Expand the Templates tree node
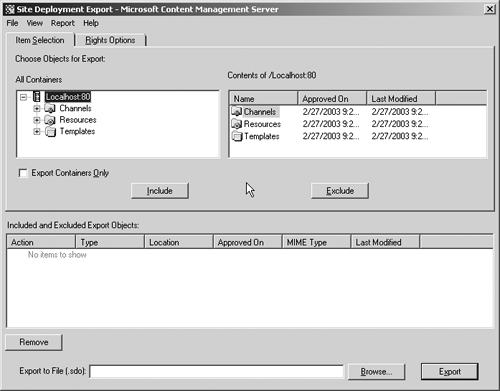Screen dimensions: 500x391 (37, 132)
